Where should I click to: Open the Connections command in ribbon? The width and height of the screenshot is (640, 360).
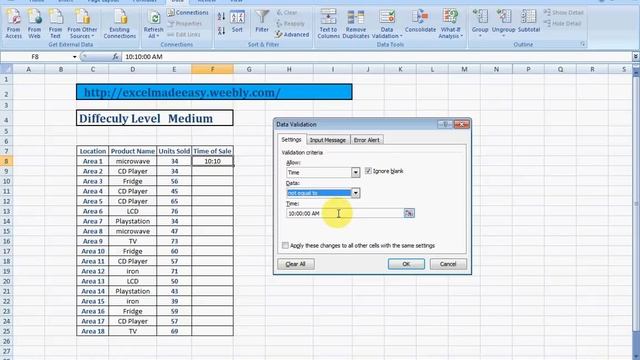point(188,13)
